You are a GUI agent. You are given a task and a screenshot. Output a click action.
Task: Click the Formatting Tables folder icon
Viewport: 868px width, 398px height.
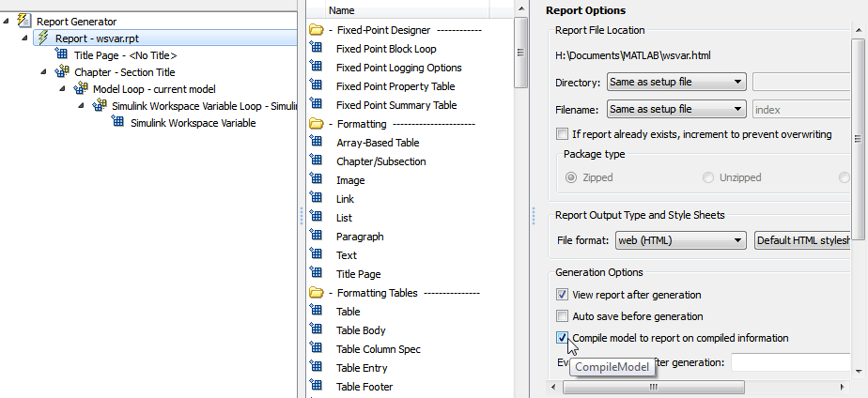coord(317,293)
